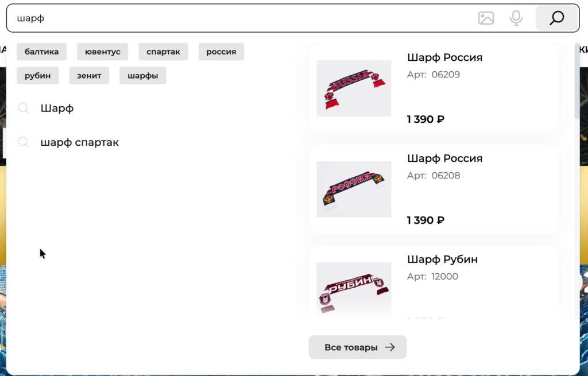
Task: Select the шарфы tag chip
Action: 142,75
